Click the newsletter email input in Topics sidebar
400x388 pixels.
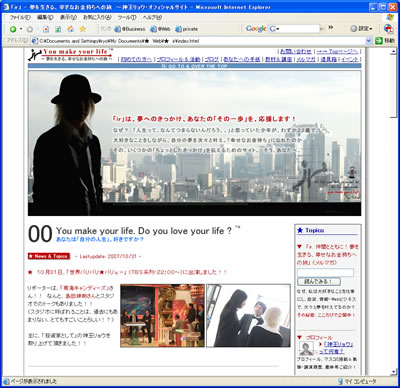point(325,273)
